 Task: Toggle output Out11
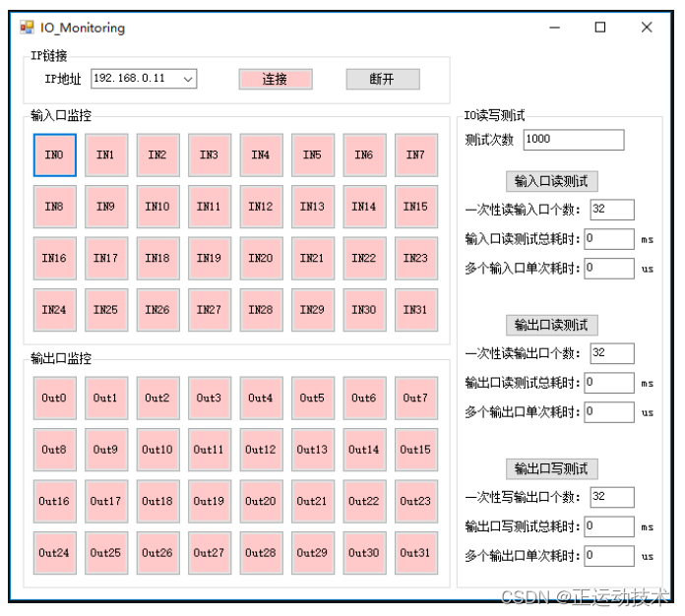(210, 450)
